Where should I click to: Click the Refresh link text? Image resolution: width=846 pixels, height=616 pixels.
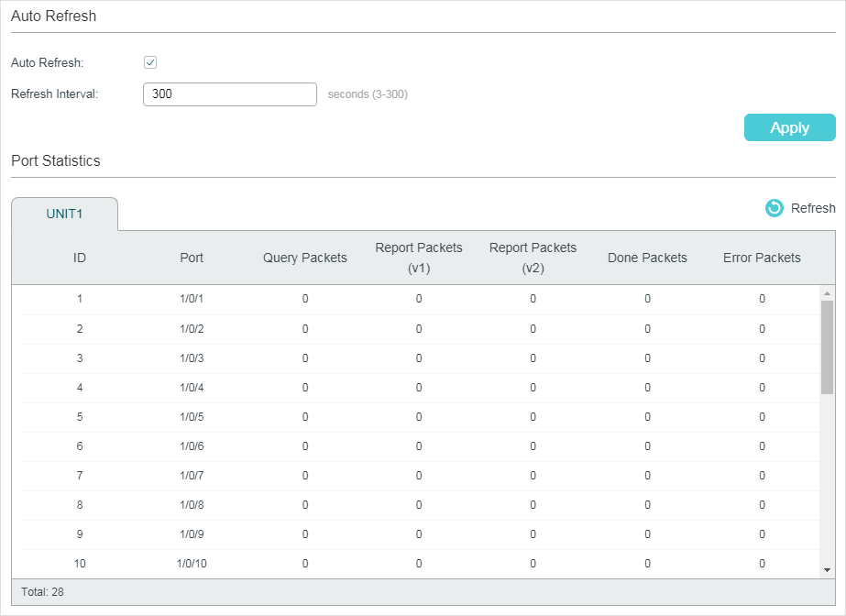pos(813,208)
